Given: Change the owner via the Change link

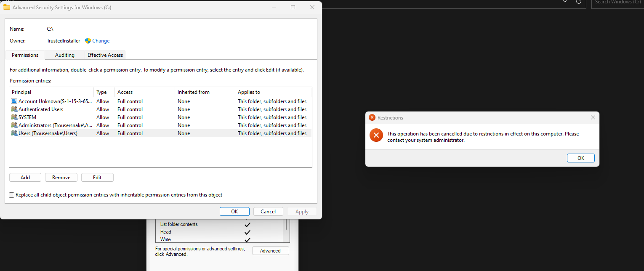Looking at the screenshot, I should click(101, 41).
